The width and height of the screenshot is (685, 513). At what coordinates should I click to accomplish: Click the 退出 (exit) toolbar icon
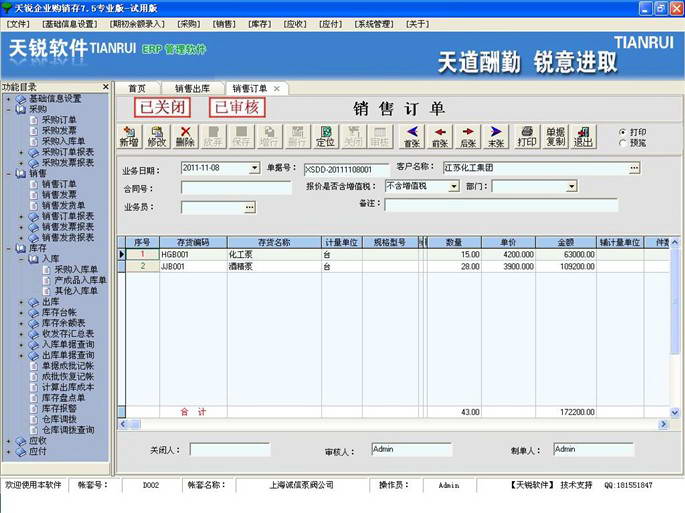point(583,136)
